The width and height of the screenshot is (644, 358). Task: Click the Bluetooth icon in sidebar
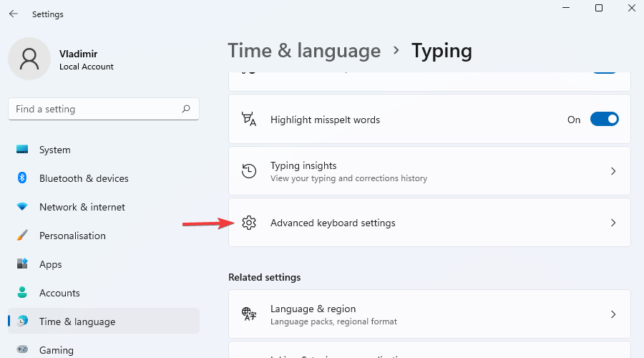pos(22,178)
